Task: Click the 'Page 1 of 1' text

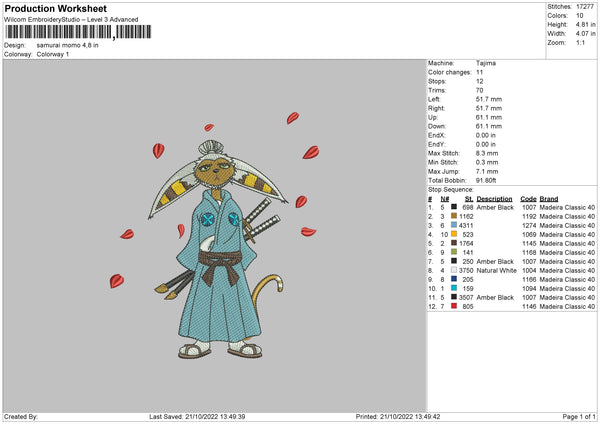Action: pyautogui.click(x=579, y=417)
